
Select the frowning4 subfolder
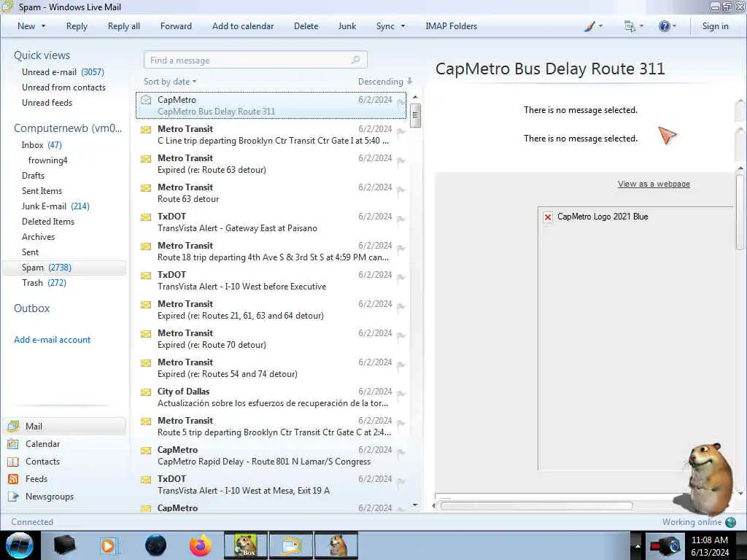tap(47, 160)
